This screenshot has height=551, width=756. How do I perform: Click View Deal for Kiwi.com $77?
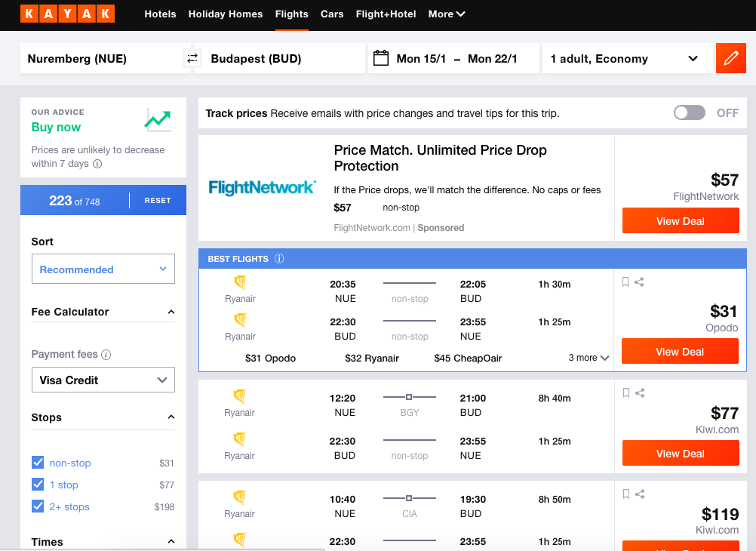pos(681,453)
